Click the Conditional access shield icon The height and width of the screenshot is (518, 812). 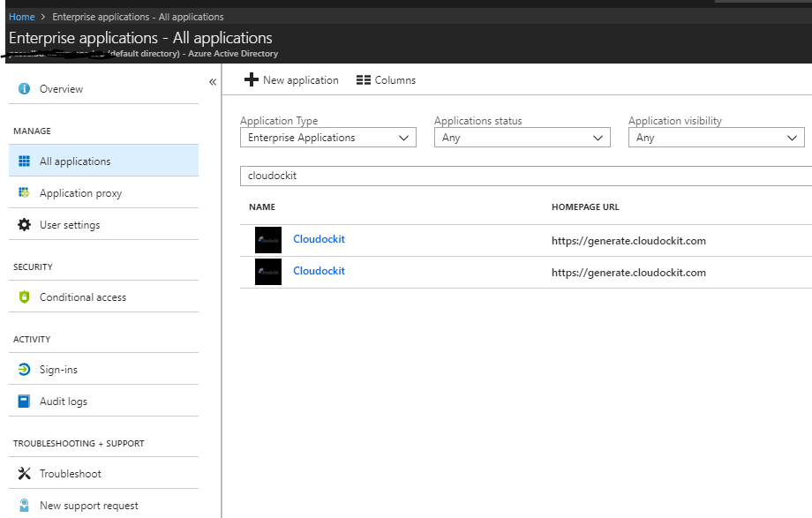pos(24,297)
